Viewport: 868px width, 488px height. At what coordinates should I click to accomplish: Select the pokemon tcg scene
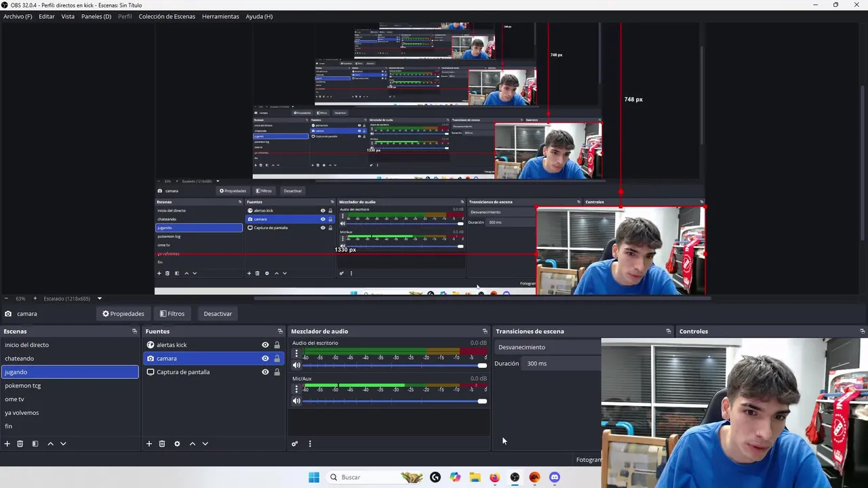tap(70, 386)
